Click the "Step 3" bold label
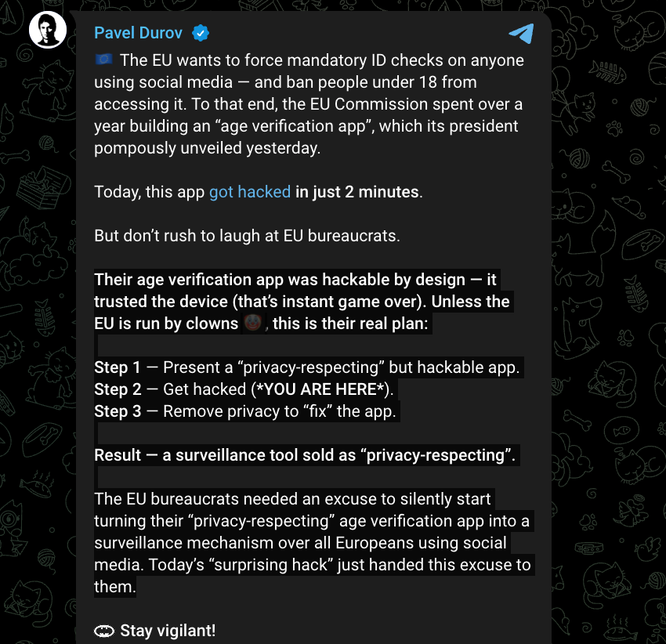This screenshot has height=644, width=666. [118, 411]
